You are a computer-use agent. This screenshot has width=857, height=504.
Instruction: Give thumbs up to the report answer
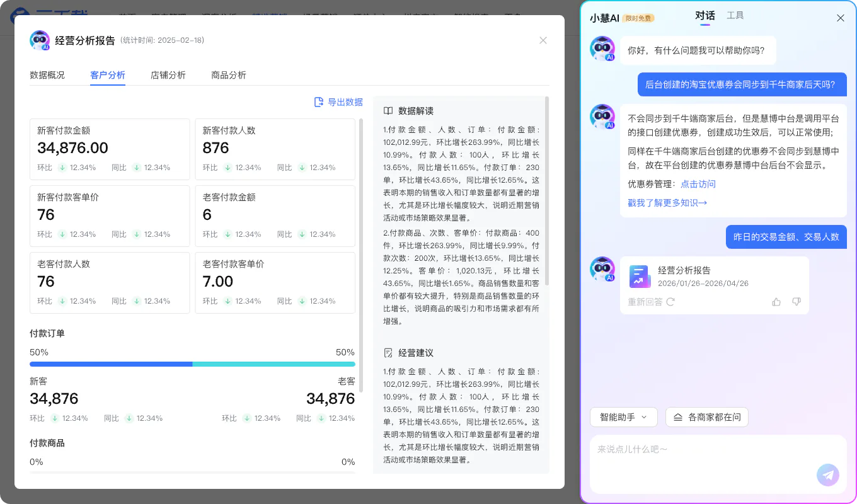776,302
